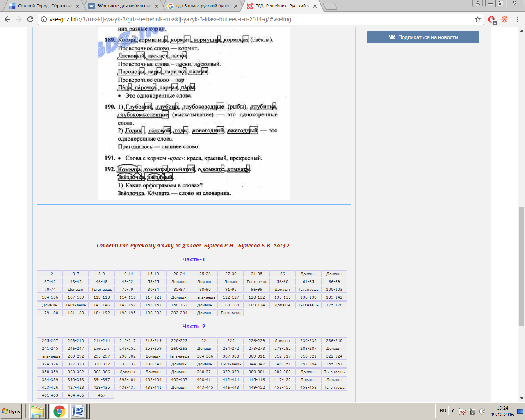Open a new browser tab

[x=330, y=6]
